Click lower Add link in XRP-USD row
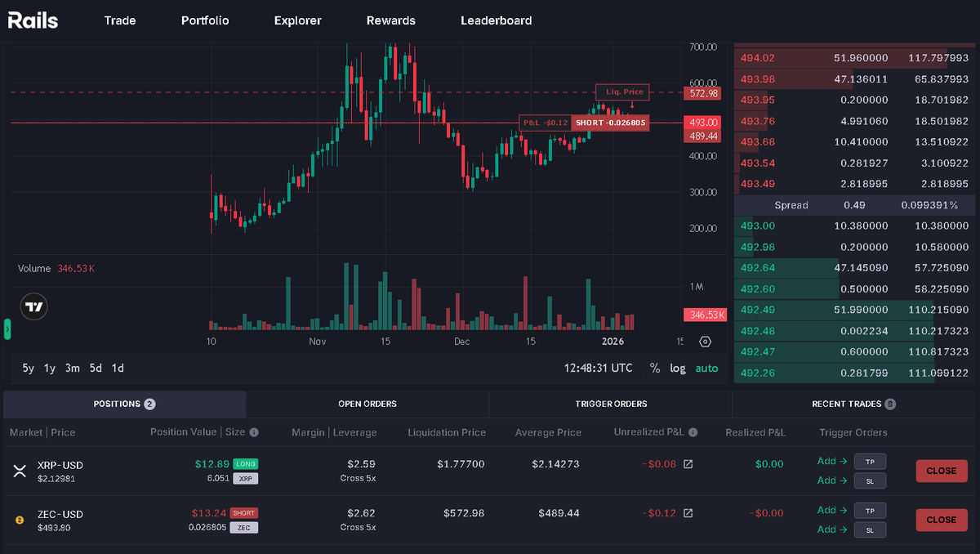Screen dimensions: 980x554 point(832,480)
